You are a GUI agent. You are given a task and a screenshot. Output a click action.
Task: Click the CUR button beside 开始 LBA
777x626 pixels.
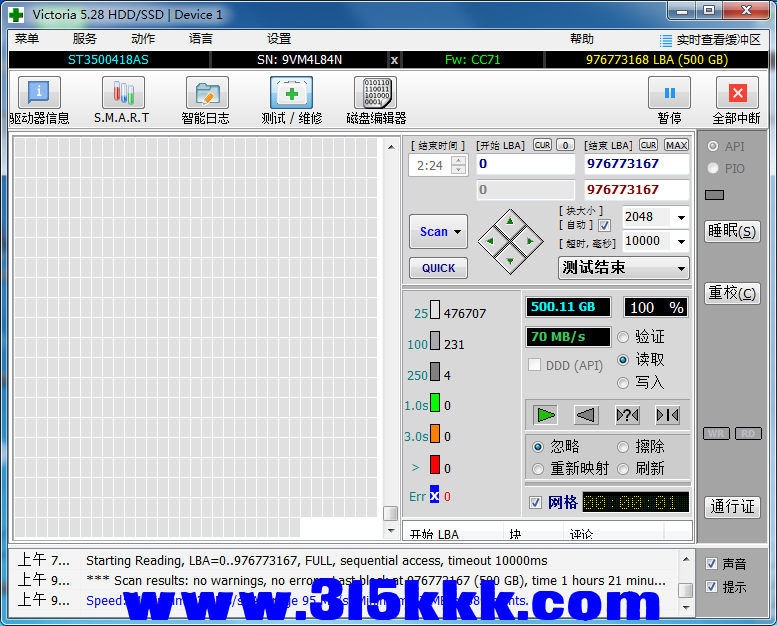pyautogui.click(x=543, y=145)
